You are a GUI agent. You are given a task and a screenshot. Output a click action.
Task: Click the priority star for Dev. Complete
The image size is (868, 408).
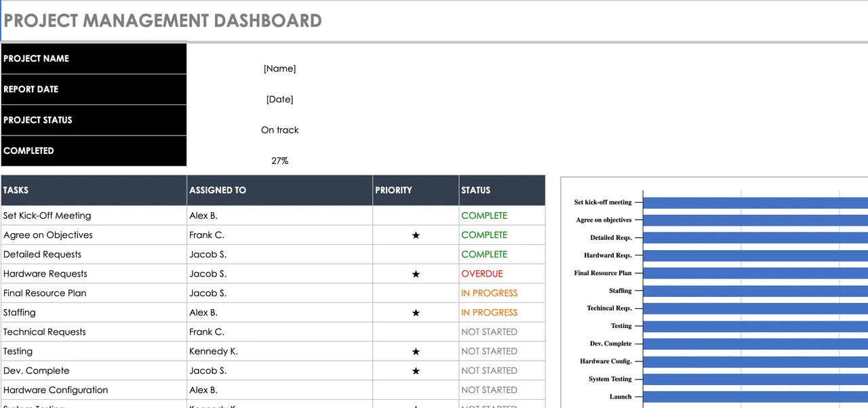pos(416,371)
